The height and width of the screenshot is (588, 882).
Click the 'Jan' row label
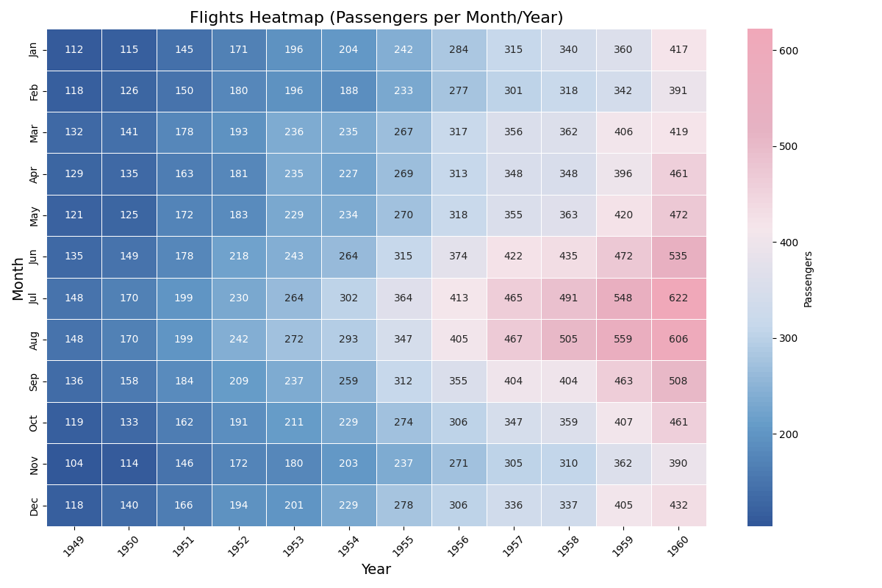[x=34, y=50]
